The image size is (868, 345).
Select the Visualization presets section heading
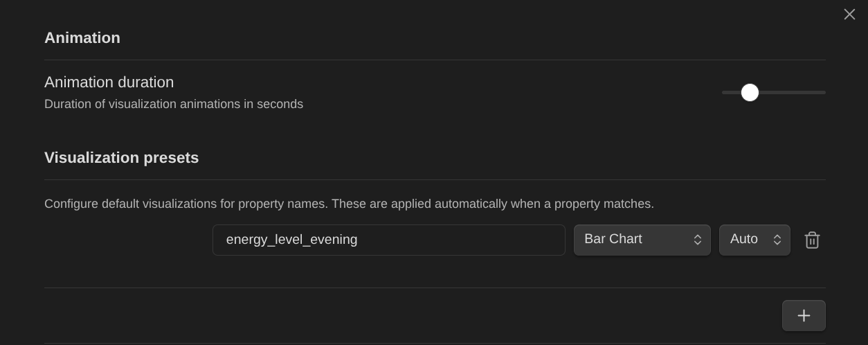coord(121,158)
